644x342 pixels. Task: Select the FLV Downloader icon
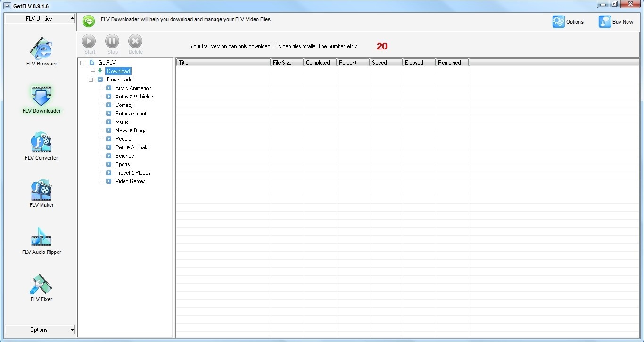[x=41, y=98]
